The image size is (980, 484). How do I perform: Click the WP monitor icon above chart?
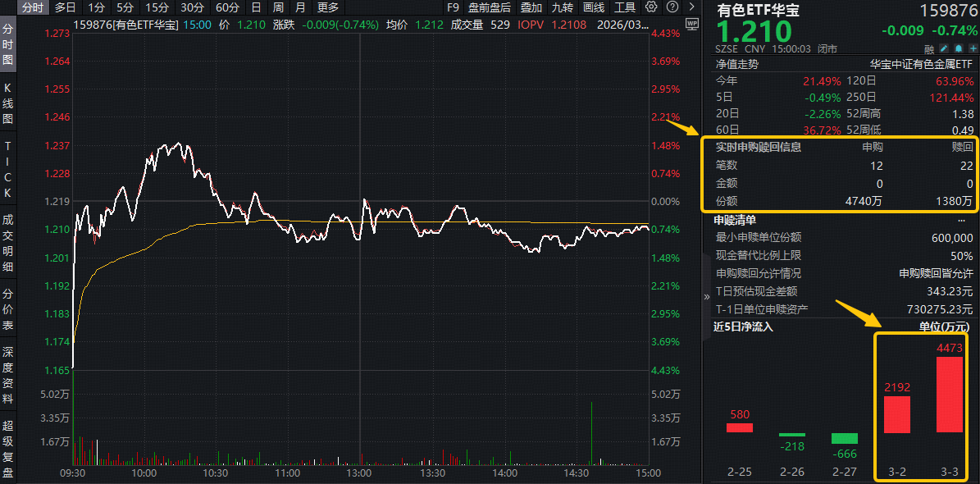(x=691, y=24)
